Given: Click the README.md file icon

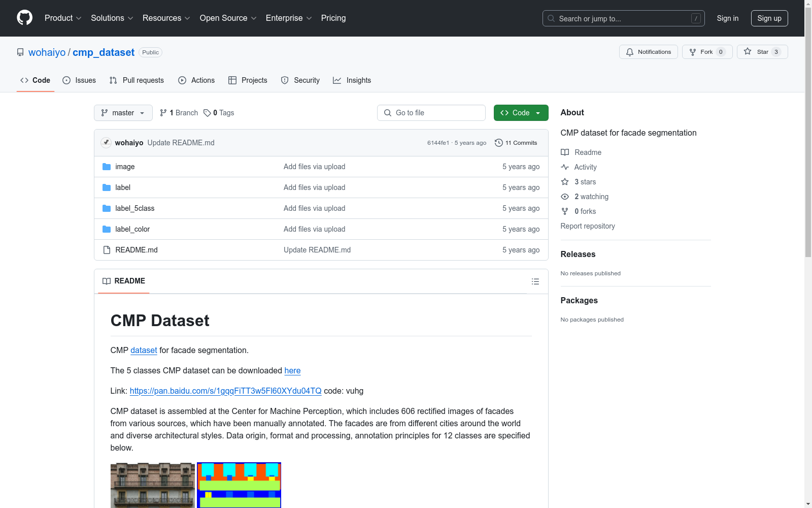Looking at the screenshot, I should [107, 250].
